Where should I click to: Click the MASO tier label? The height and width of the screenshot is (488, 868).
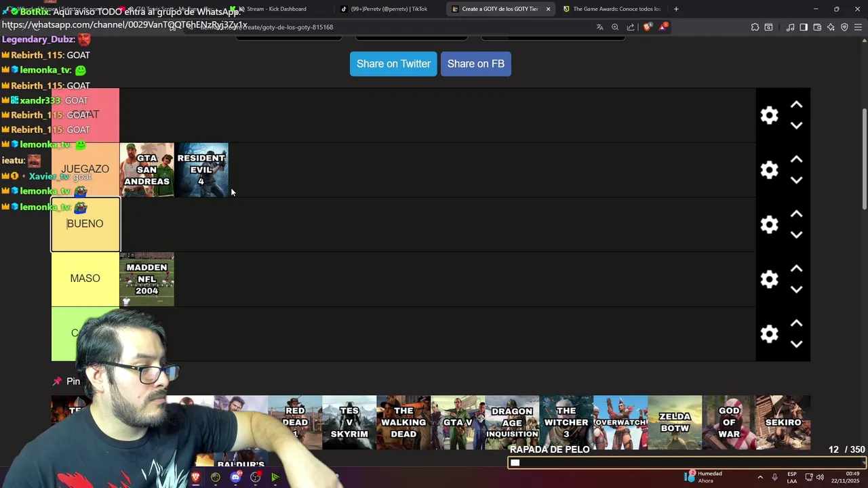point(85,279)
